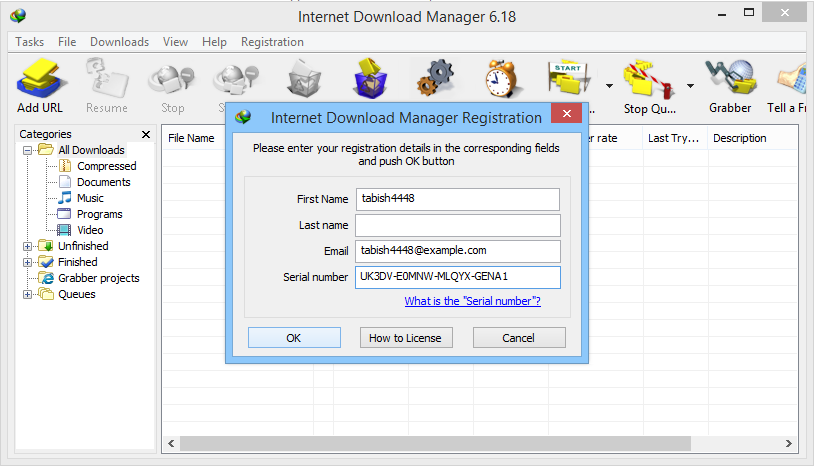Click the Resume toolbar icon
The height and width of the screenshot is (467, 815).
(x=107, y=78)
